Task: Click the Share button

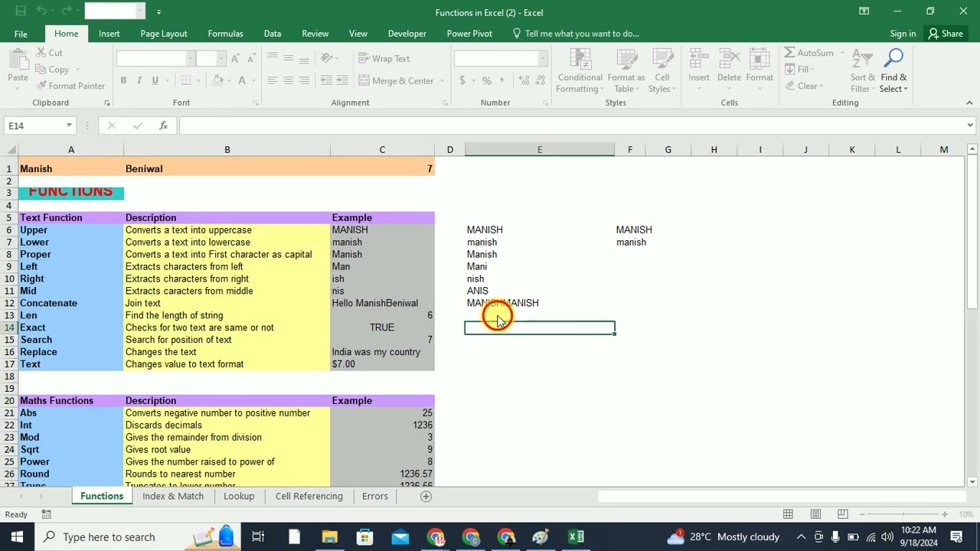Action: (x=945, y=34)
